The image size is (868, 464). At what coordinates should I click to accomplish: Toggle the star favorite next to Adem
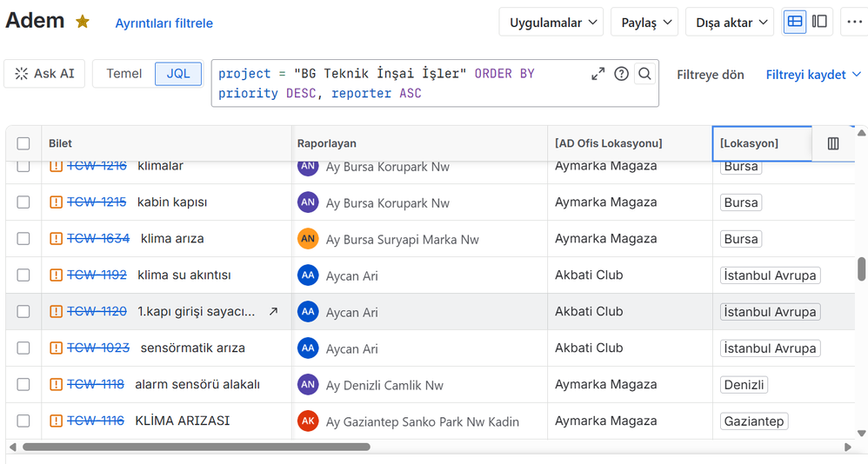click(x=83, y=22)
